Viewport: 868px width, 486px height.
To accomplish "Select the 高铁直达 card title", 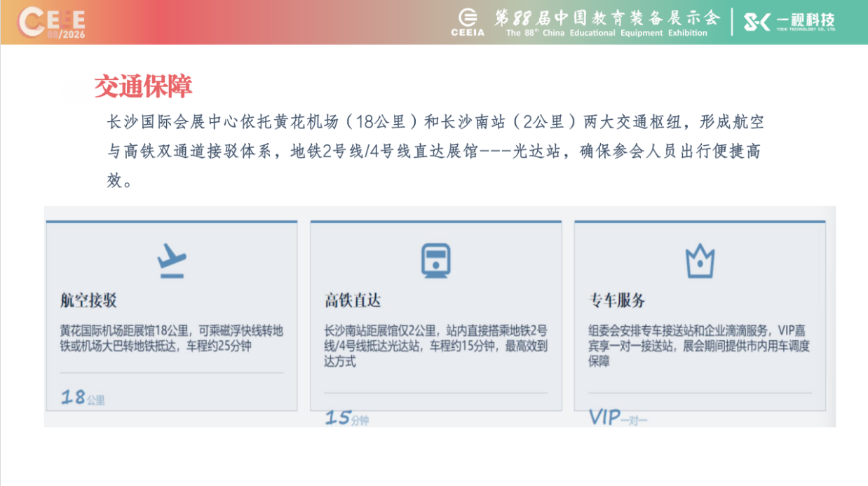I will click(x=353, y=301).
